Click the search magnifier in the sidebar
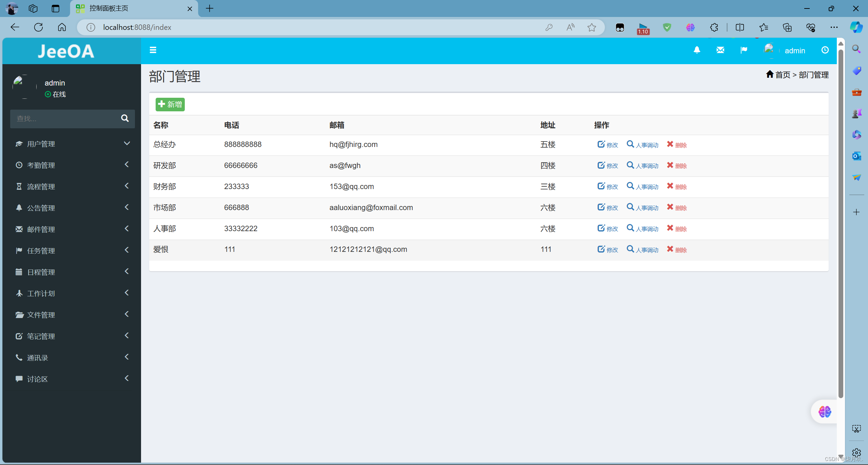This screenshot has height=465, width=868. [x=124, y=118]
